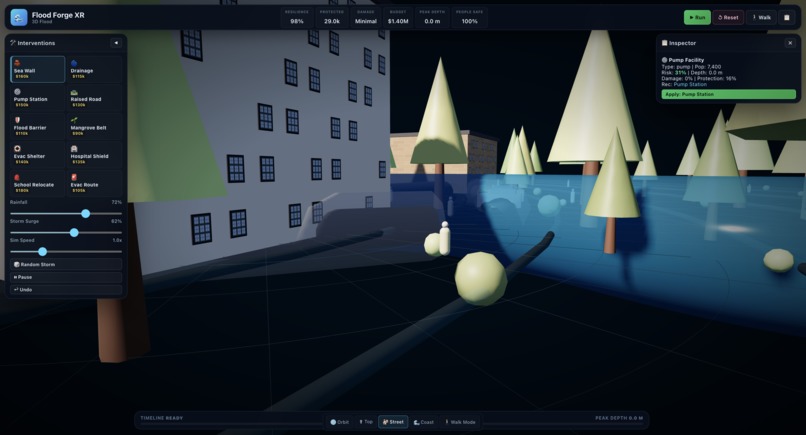This screenshot has height=435, width=806.
Task: Select the Street camera view
Action: pos(393,422)
